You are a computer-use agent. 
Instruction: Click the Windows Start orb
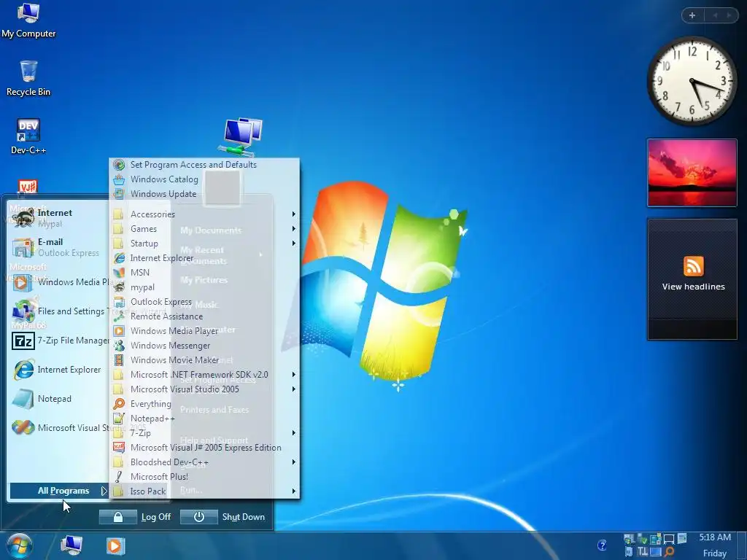pos(20,545)
